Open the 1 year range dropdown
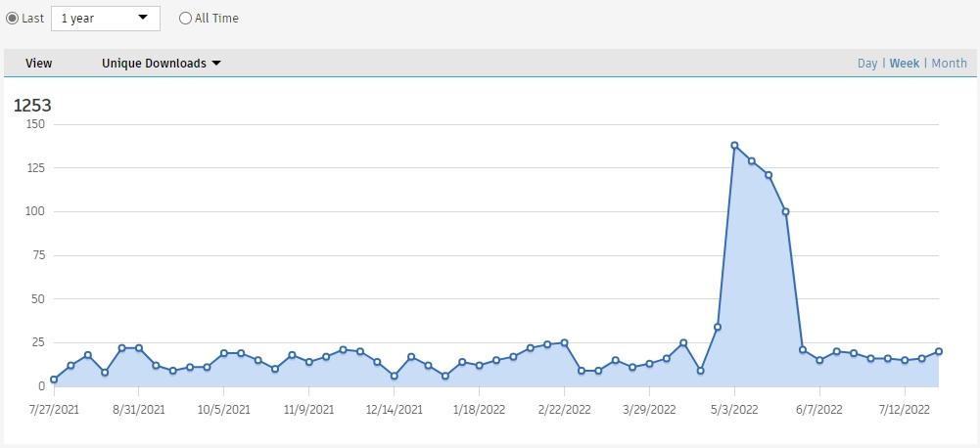Image resolution: width=980 pixels, height=448 pixels. tap(106, 19)
